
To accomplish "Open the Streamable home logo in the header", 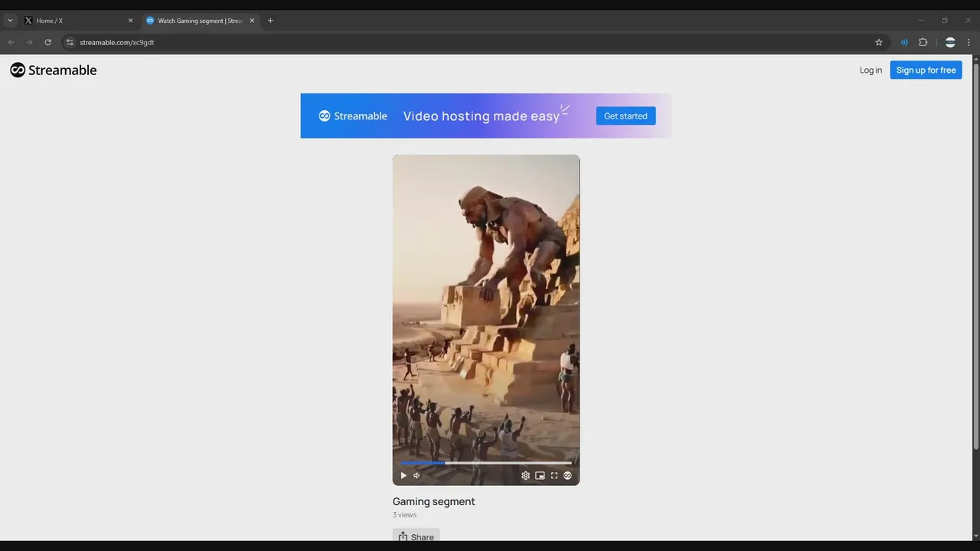I will [54, 70].
